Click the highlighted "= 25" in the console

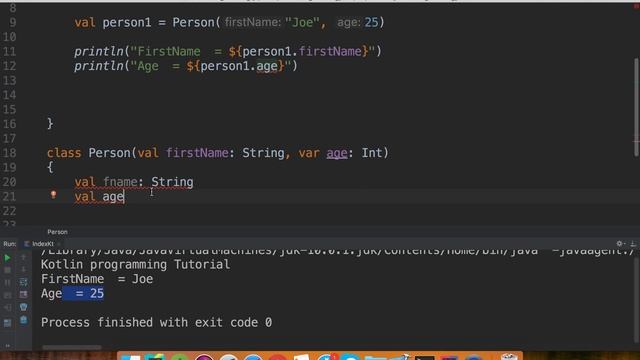pyautogui.click(x=83, y=293)
